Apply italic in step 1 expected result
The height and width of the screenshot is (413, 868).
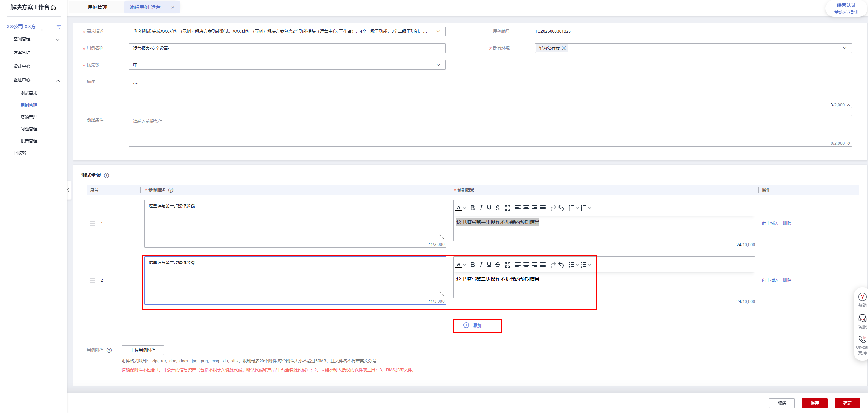coord(481,208)
